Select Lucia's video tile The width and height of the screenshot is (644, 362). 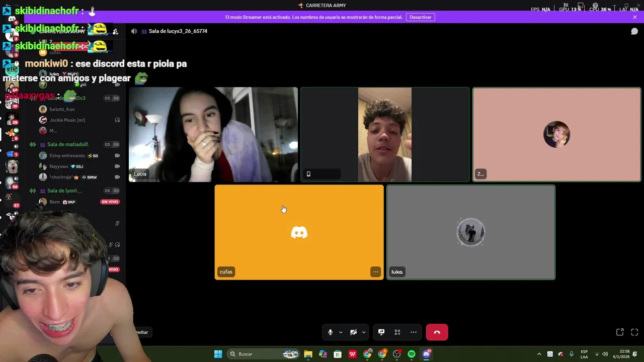click(x=213, y=135)
